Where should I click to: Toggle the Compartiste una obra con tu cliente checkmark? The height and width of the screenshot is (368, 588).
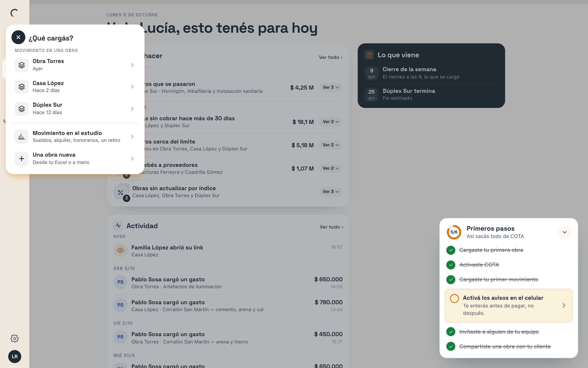pyautogui.click(x=451, y=346)
